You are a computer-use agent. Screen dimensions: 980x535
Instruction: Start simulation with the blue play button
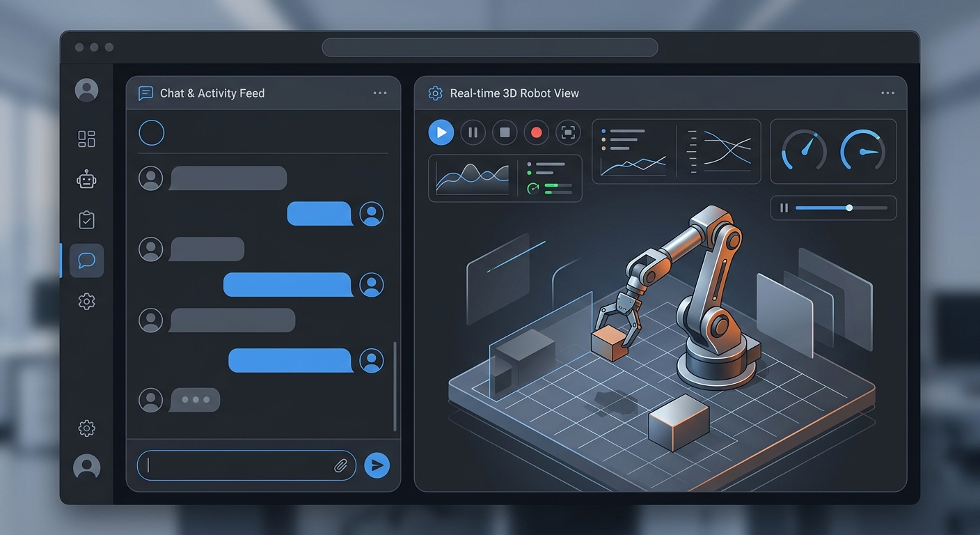441,132
